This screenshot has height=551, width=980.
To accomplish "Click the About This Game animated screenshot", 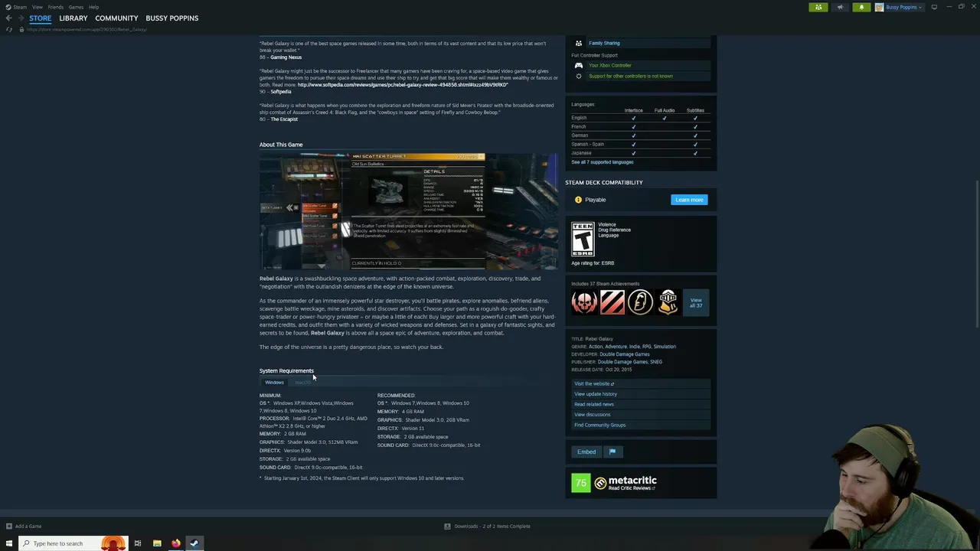I will coord(409,211).
